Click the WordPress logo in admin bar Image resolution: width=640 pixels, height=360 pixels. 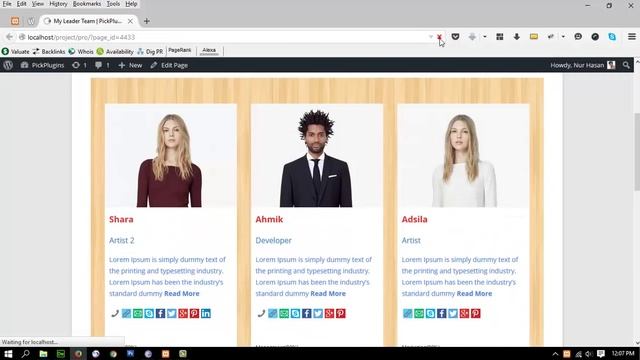click(x=8, y=65)
